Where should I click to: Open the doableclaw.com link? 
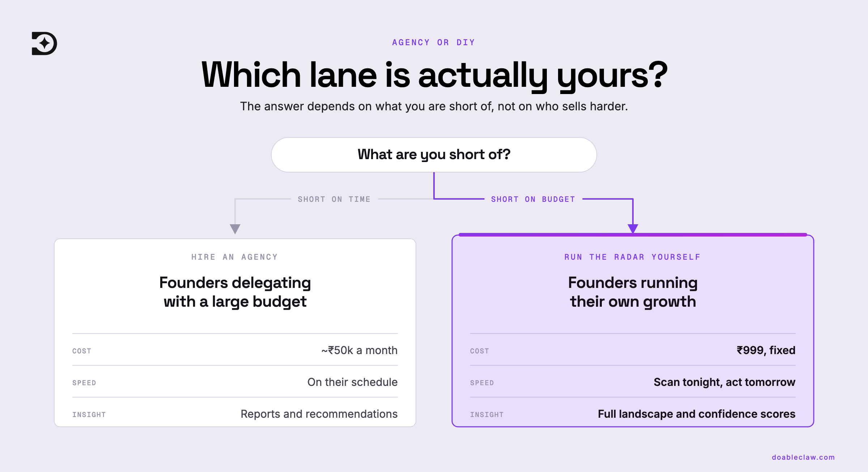(x=803, y=457)
